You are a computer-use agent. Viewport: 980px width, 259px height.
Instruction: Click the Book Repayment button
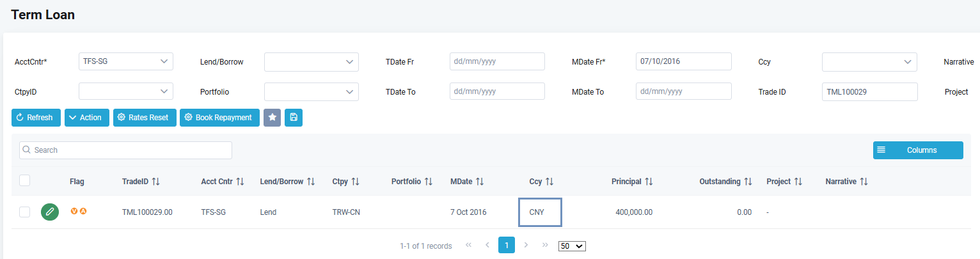[x=219, y=118]
